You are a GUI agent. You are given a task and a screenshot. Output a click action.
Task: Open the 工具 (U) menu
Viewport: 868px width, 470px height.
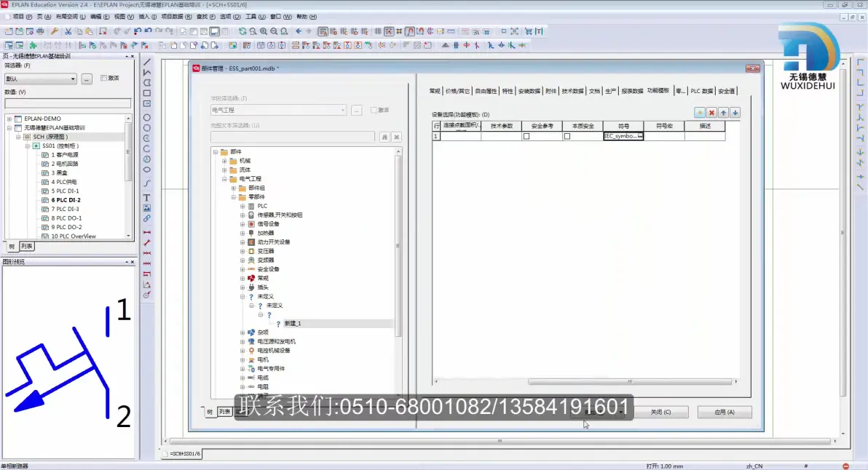(255, 17)
